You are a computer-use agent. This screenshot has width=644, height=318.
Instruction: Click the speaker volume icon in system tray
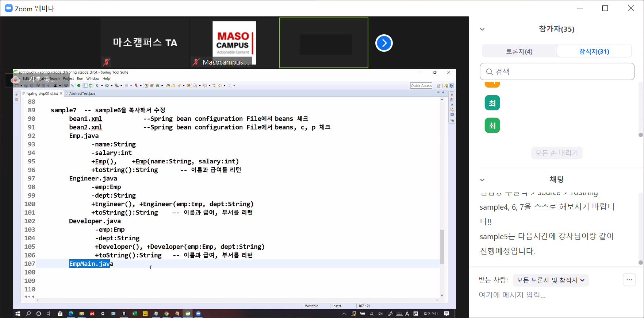381,314
